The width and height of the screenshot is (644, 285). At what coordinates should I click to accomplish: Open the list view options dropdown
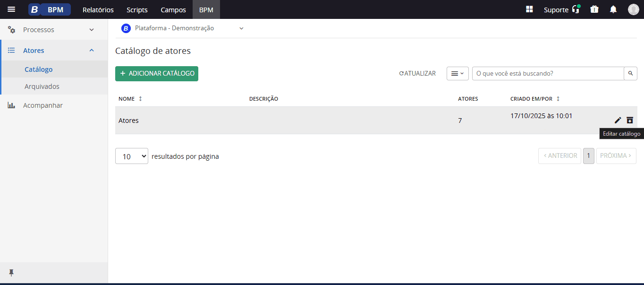click(458, 73)
